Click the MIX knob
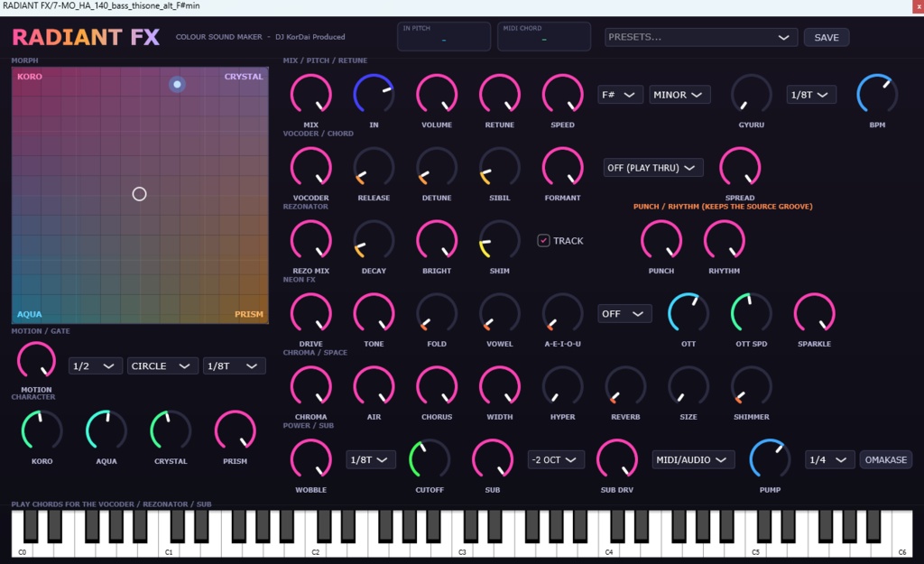924x564 pixels. (310, 94)
